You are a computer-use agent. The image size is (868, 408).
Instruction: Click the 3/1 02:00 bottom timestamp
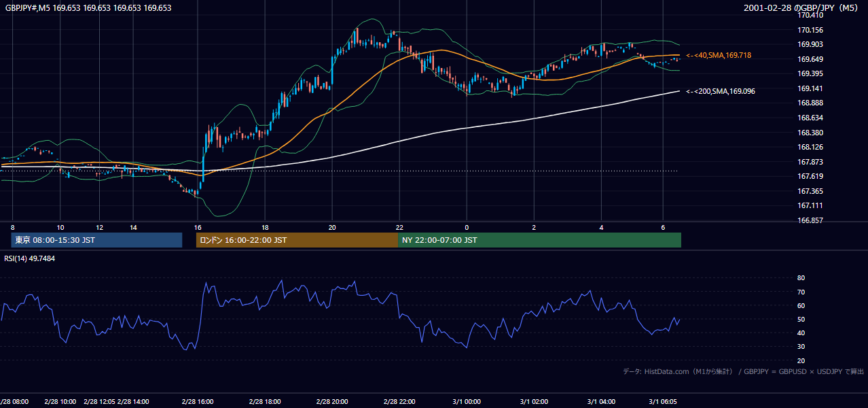(534, 402)
